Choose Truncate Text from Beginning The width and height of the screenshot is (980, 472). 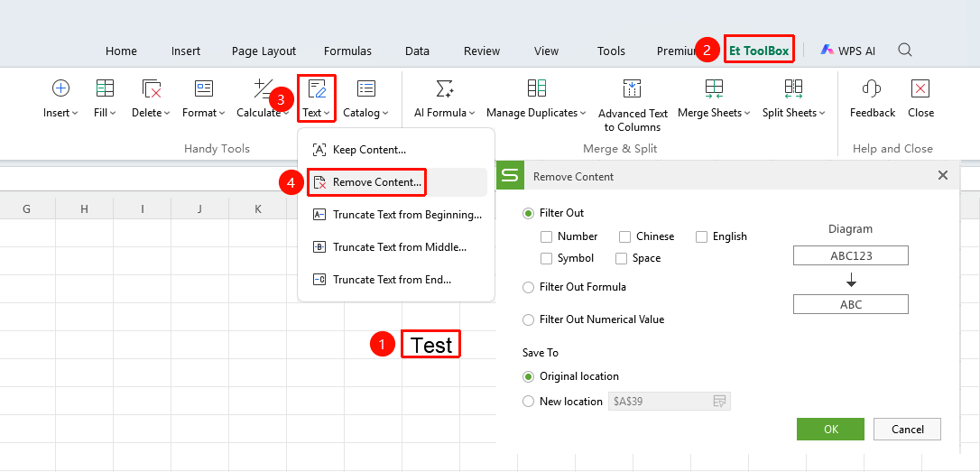click(x=395, y=215)
